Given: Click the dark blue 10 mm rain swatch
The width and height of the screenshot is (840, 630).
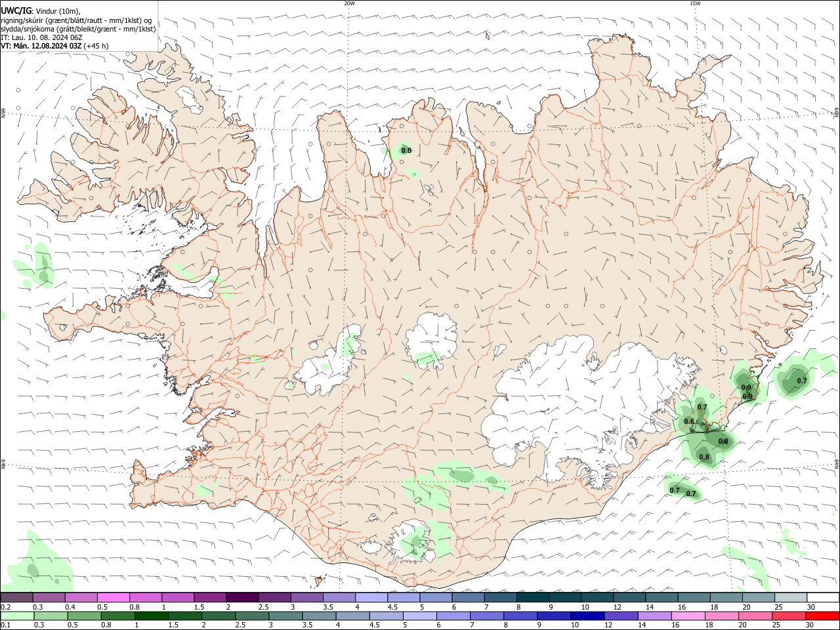Looking at the screenshot, I should 587,616.
